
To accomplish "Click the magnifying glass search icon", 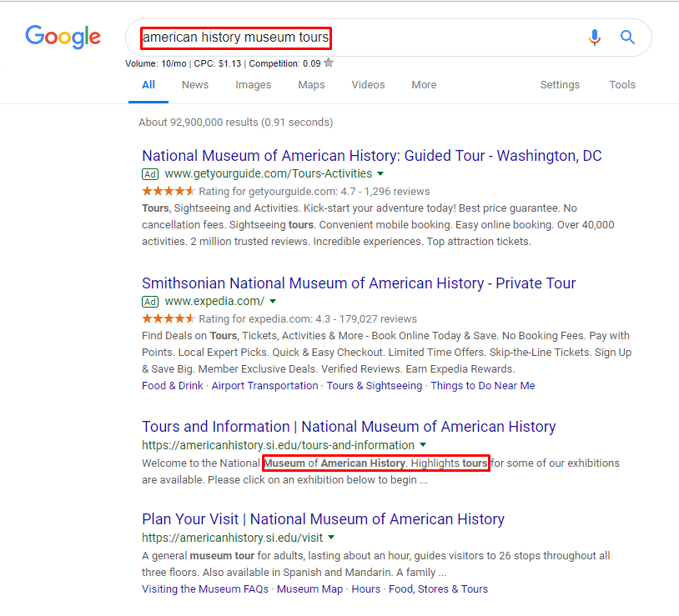I will 628,38.
